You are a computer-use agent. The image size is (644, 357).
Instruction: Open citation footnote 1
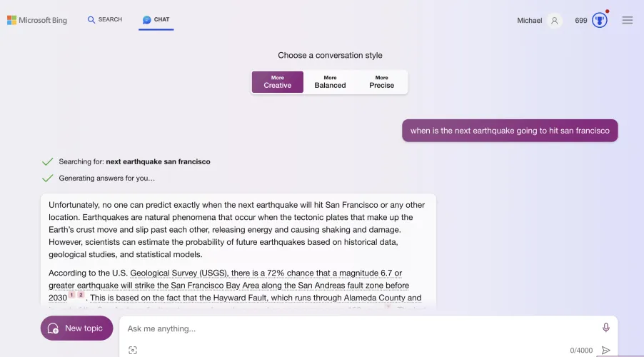coord(71,295)
